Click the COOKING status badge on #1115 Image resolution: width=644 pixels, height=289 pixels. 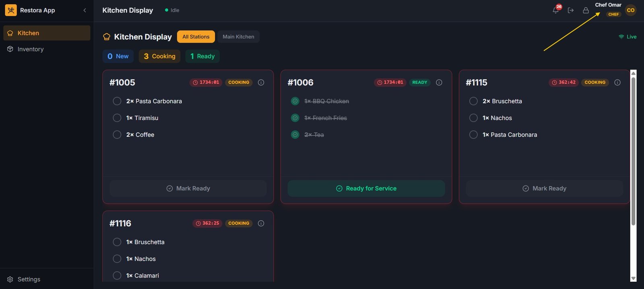coord(595,82)
